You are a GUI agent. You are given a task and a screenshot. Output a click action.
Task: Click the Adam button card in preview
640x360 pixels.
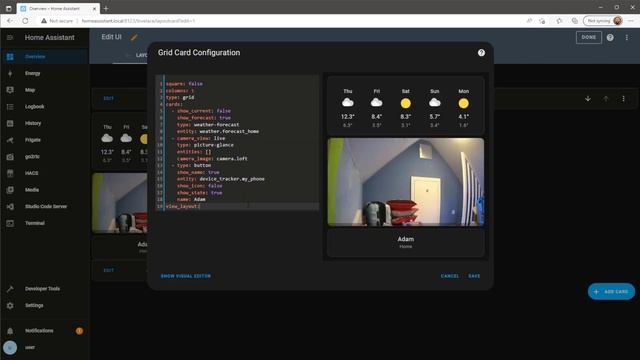point(406,242)
